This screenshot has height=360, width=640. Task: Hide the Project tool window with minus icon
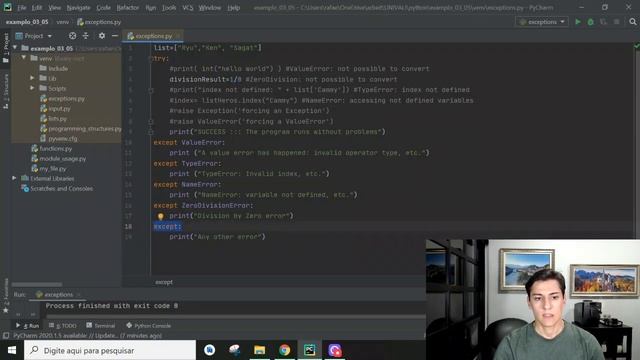115,36
